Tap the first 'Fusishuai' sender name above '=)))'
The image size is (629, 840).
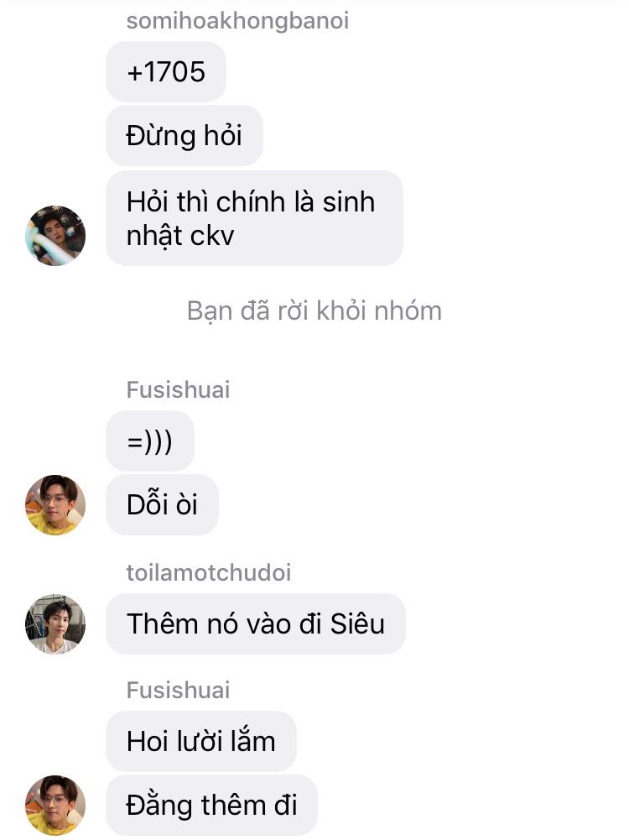pos(179,389)
